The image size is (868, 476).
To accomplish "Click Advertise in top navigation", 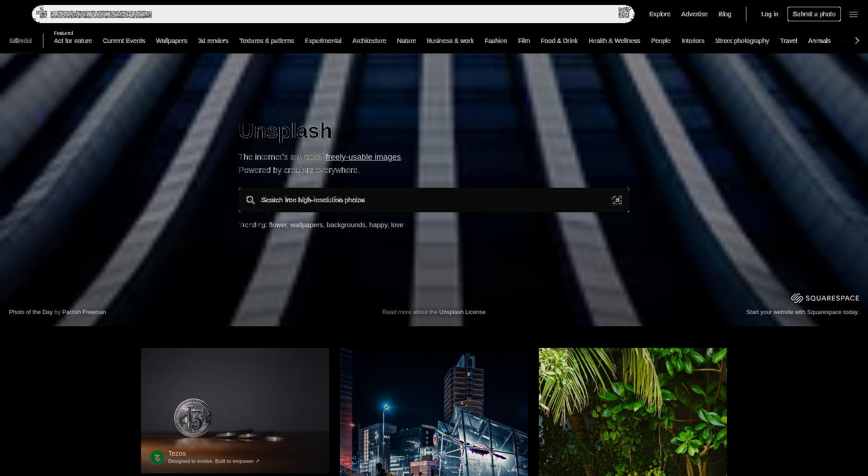I will [694, 14].
